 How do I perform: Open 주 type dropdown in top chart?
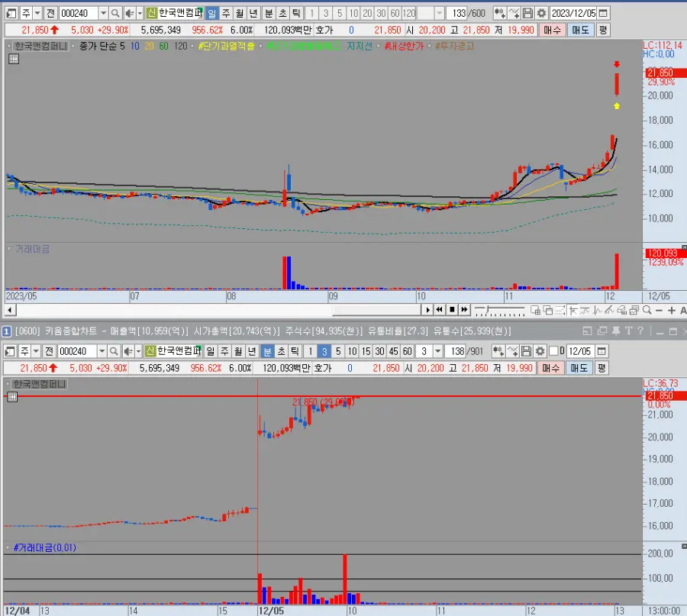pyautogui.click(x=37, y=13)
